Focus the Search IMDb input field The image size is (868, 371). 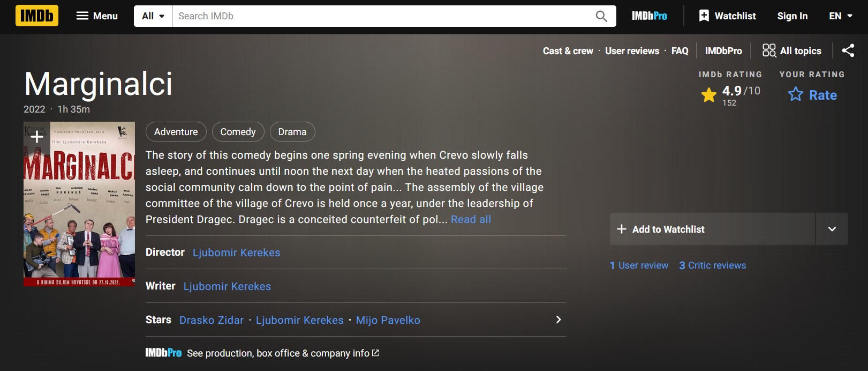pyautogui.click(x=380, y=16)
